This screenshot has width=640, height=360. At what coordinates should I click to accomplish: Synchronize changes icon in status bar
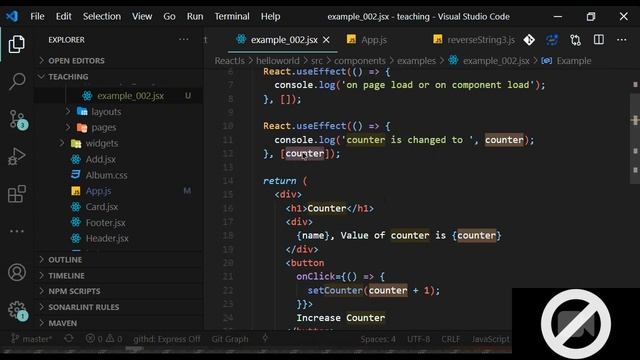click(x=69, y=339)
